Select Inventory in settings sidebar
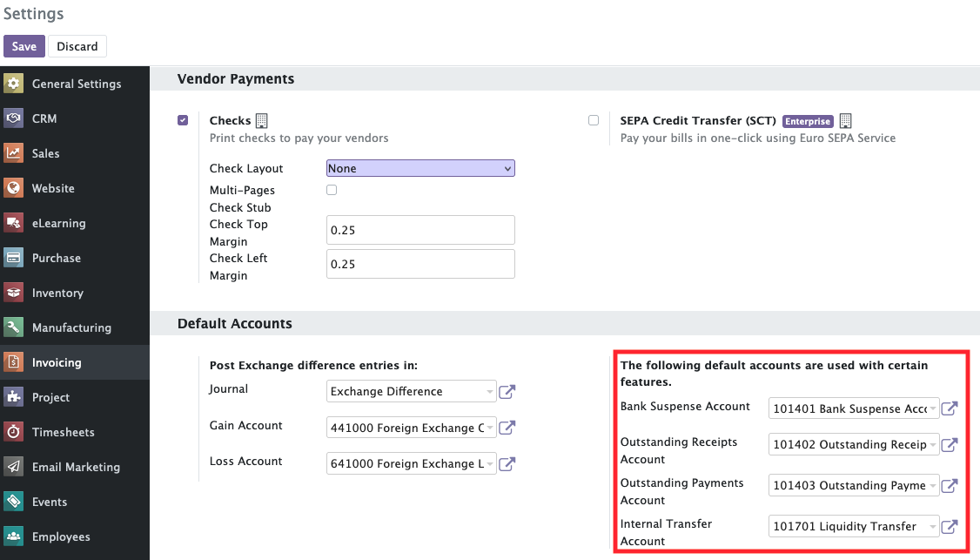 tap(75, 293)
